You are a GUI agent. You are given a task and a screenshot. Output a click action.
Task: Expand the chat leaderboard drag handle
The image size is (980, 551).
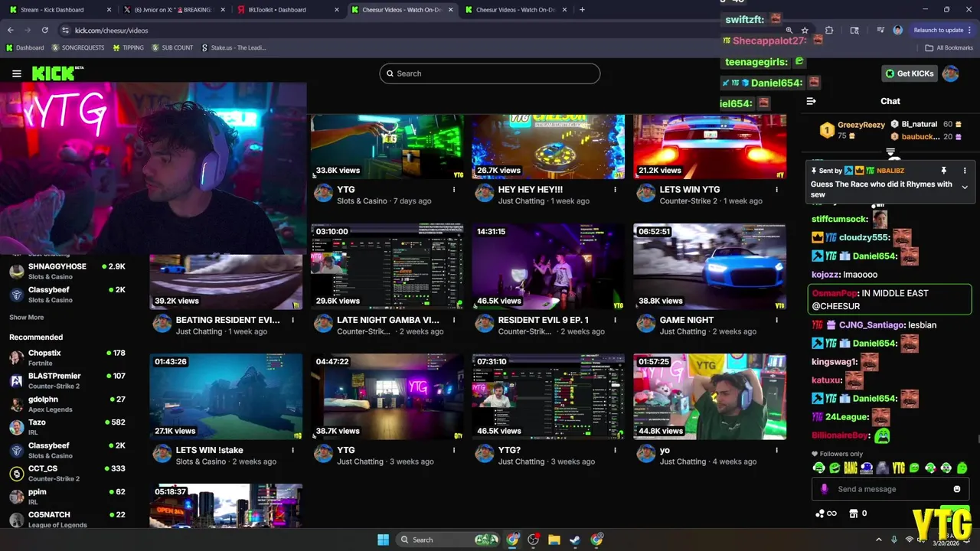click(890, 152)
